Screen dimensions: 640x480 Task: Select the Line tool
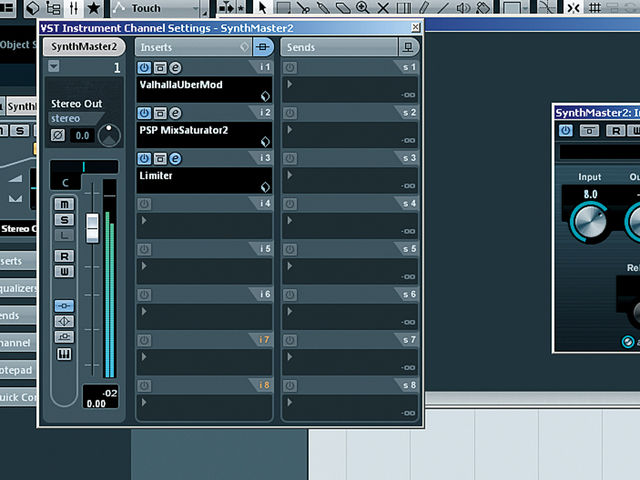tap(443, 7)
